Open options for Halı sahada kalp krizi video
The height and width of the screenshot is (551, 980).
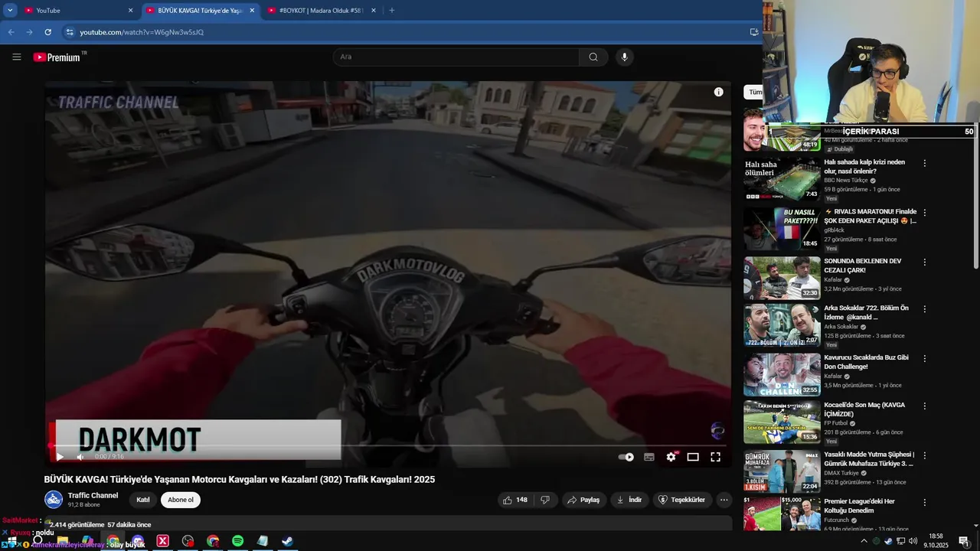click(924, 163)
